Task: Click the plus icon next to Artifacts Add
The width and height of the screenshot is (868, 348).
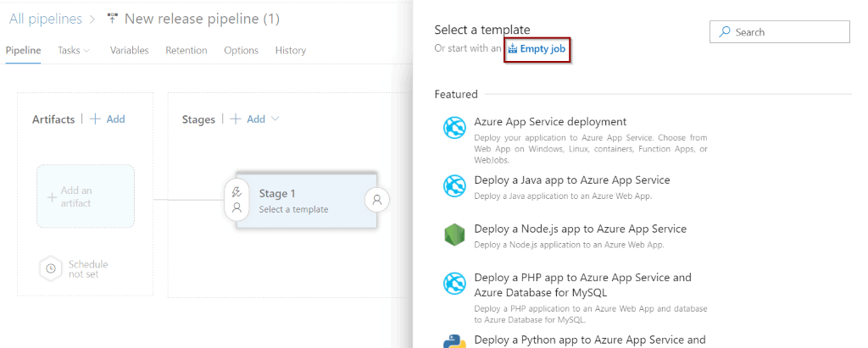Action: (x=95, y=119)
